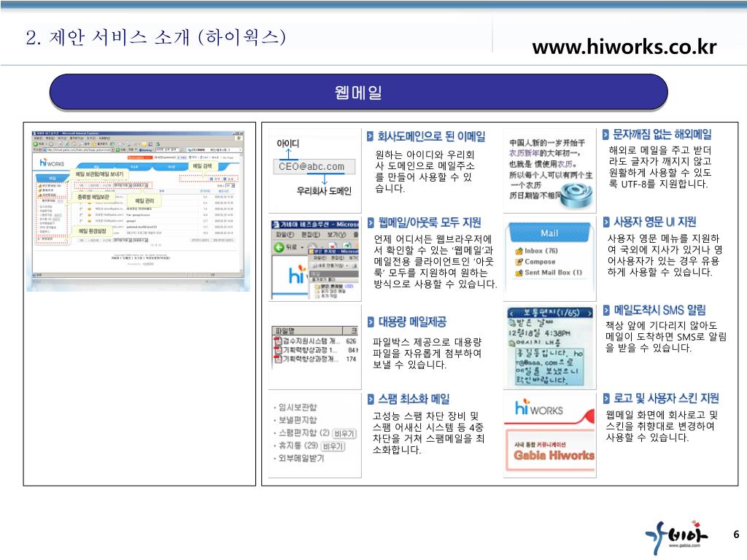This screenshot has height=560, width=747.
Task: Click the 웹메일 blue banner
Action: [358, 92]
